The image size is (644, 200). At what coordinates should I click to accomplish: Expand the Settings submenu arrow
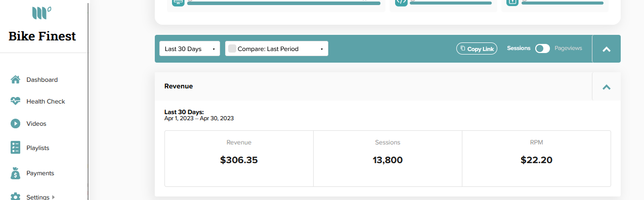(53, 197)
